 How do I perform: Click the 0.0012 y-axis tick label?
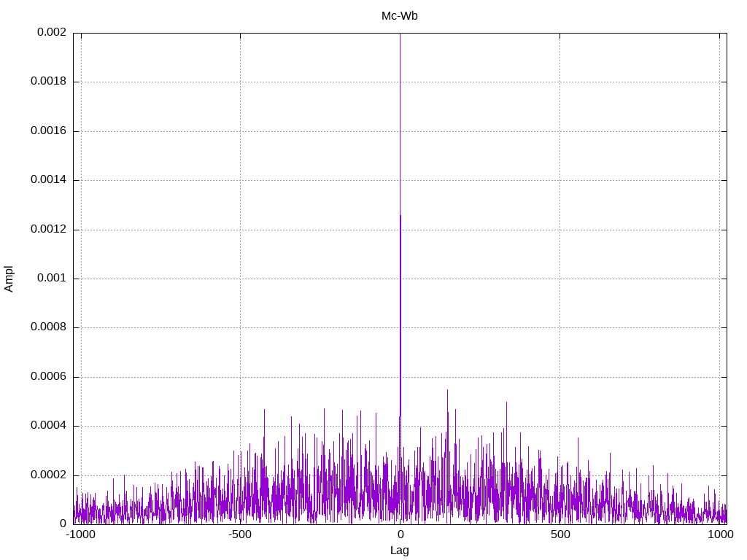[48, 229]
